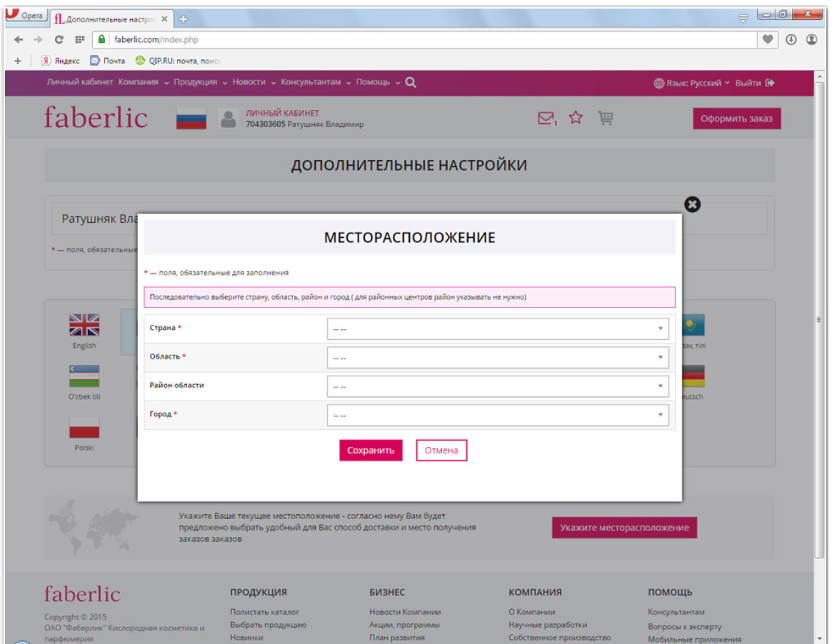This screenshot has height=644, width=832.
Task: Click the globe language icon
Action: tap(658, 84)
